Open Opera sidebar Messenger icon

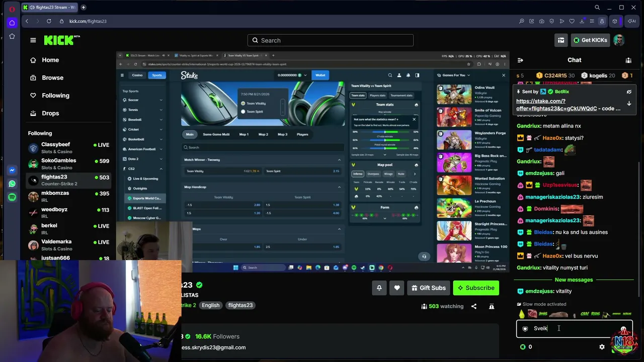[12, 170]
